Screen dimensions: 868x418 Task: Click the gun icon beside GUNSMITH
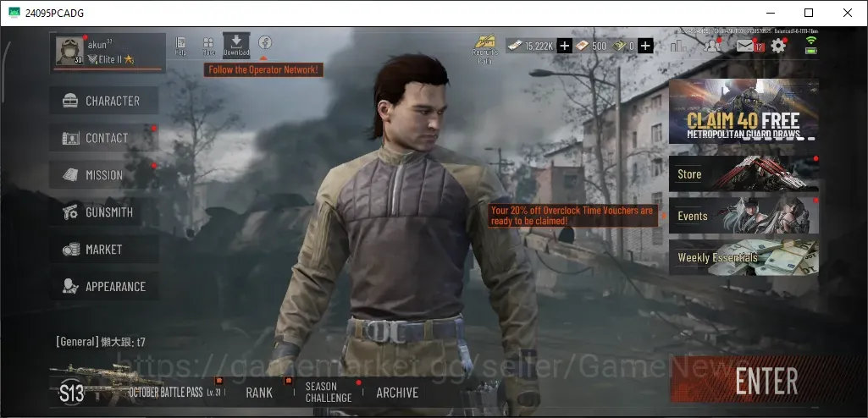(70, 212)
